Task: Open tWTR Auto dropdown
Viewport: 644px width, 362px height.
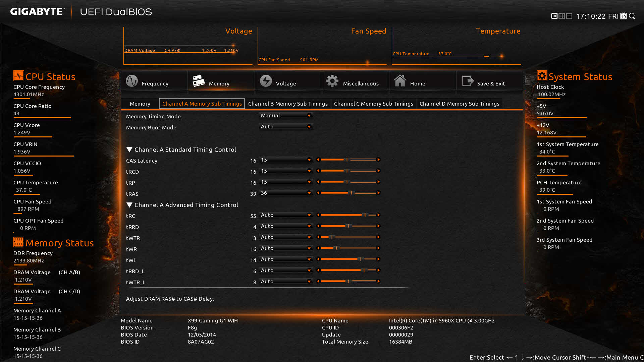Action: pos(286,237)
